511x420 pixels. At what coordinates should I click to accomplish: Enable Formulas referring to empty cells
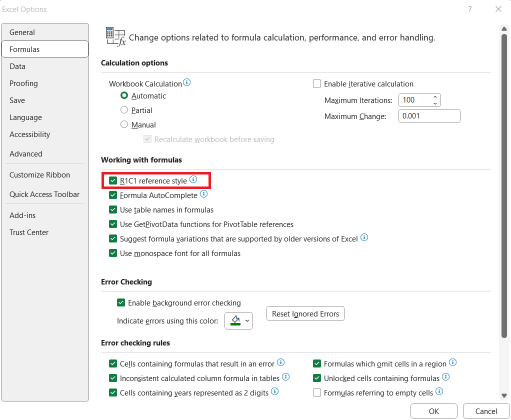click(x=317, y=392)
